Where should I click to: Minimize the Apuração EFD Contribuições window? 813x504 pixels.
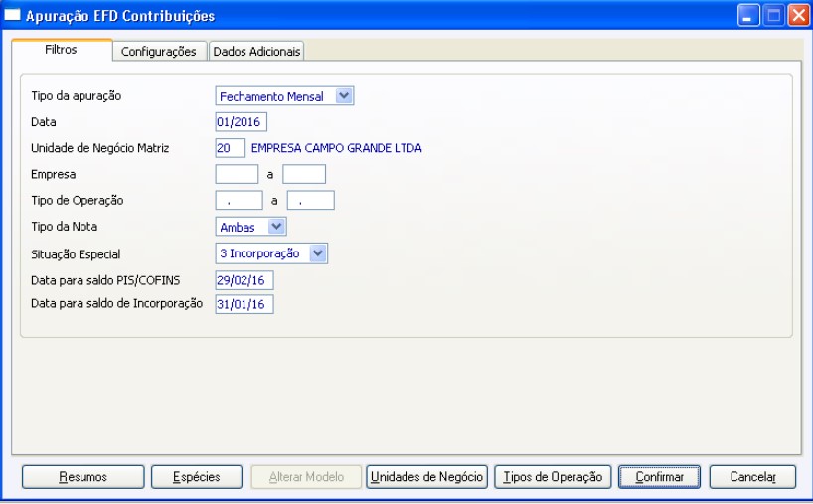click(748, 16)
